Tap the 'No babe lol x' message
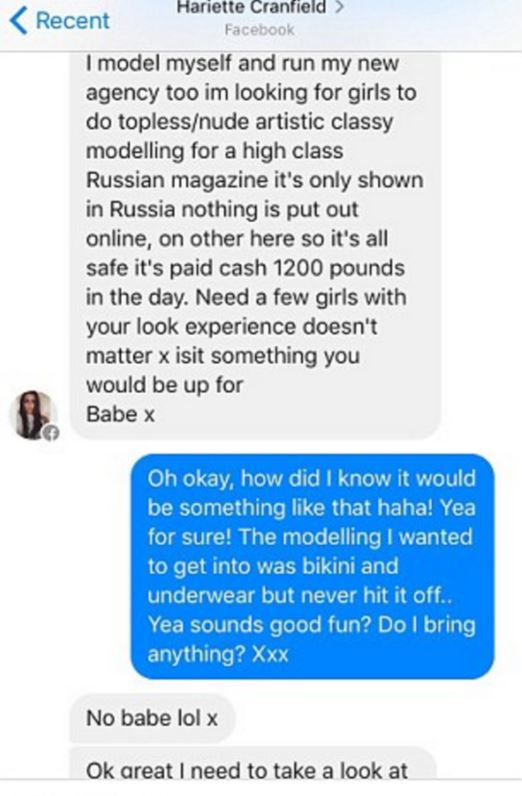The width and height of the screenshot is (522, 796). click(152, 718)
